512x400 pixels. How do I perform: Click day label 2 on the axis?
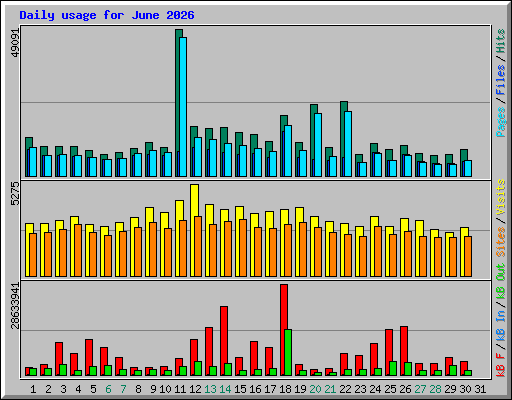[x=48, y=389]
